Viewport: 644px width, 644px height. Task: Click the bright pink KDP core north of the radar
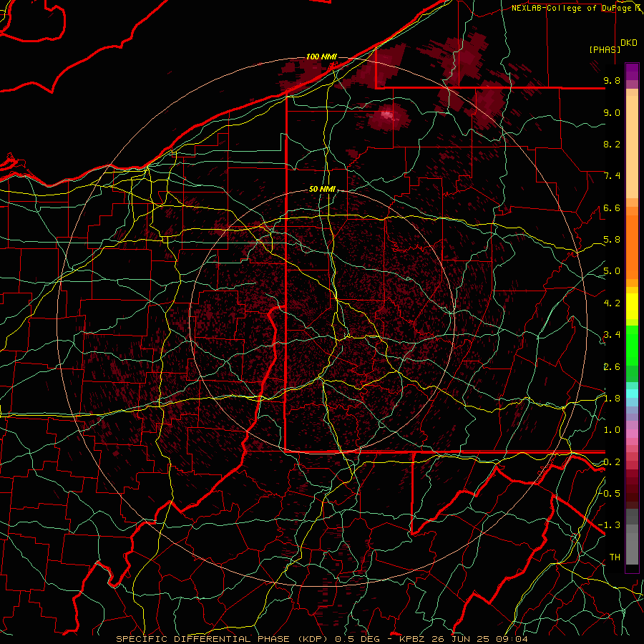tap(387, 114)
